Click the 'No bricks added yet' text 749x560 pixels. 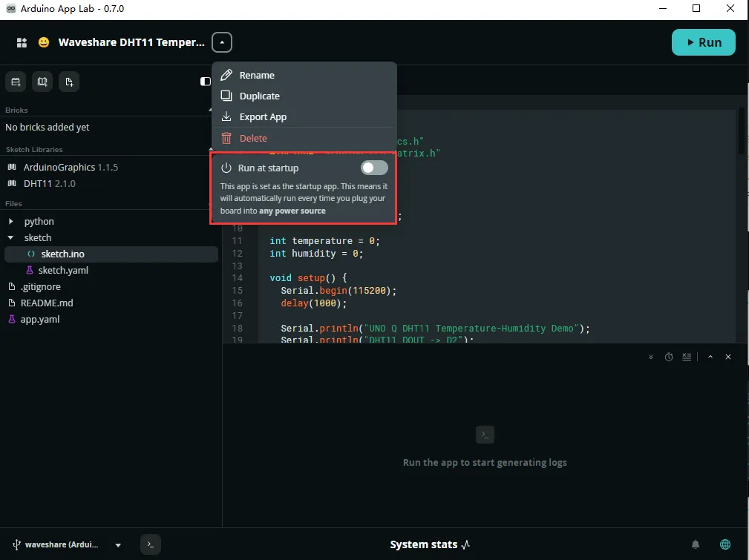tap(48, 127)
